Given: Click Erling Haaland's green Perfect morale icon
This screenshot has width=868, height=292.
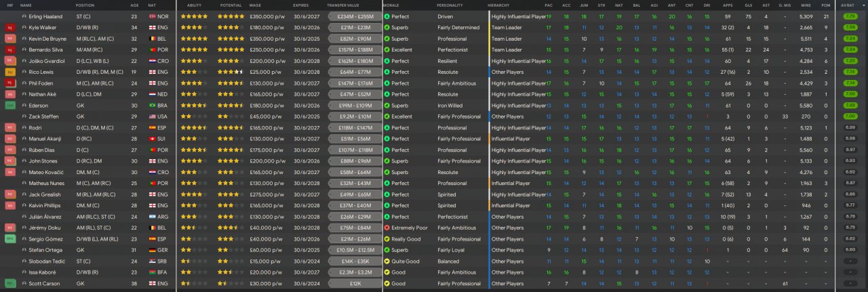Looking at the screenshot, I should tap(387, 16).
